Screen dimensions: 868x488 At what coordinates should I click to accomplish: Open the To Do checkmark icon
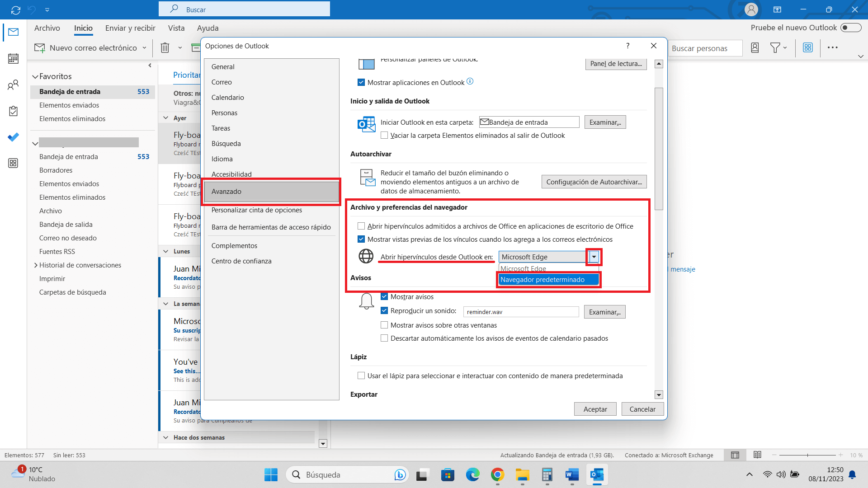point(13,137)
